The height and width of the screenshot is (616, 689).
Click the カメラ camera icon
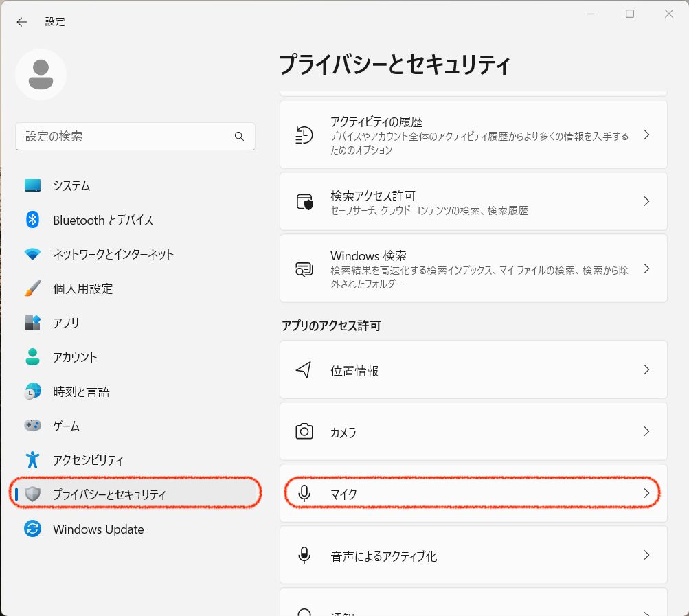304,431
